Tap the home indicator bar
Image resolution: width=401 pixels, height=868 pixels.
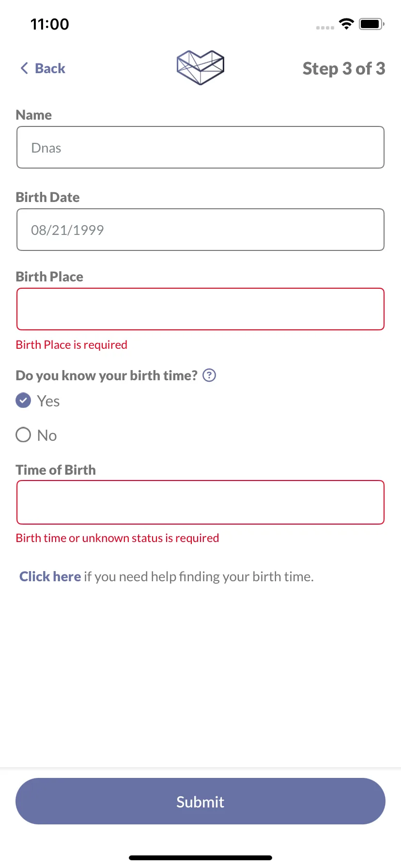pyautogui.click(x=200, y=858)
